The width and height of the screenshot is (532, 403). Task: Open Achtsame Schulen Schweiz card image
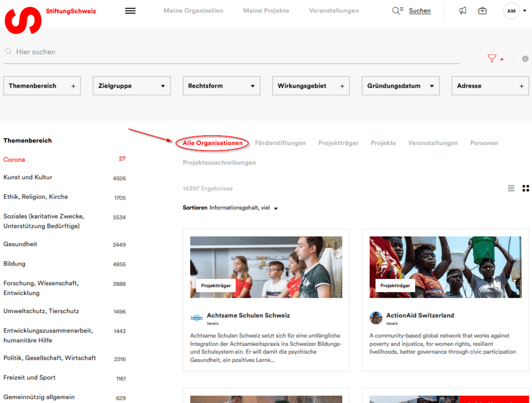pyautogui.click(x=266, y=267)
